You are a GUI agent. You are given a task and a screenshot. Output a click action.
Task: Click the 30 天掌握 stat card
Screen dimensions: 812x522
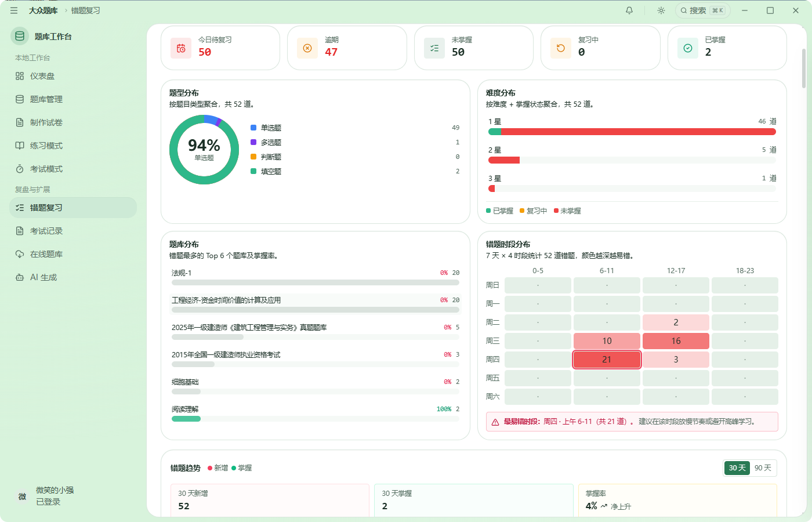pyautogui.click(x=473, y=500)
